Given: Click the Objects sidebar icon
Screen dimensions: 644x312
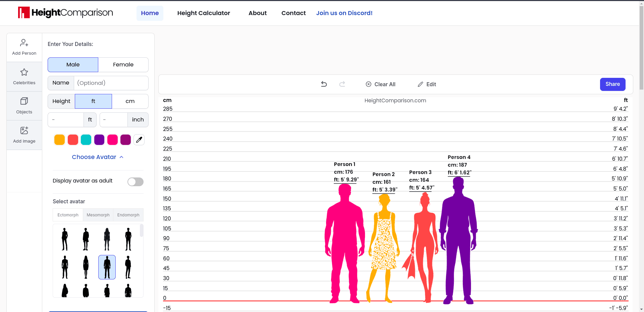Looking at the screenshot, I should 24,105.
